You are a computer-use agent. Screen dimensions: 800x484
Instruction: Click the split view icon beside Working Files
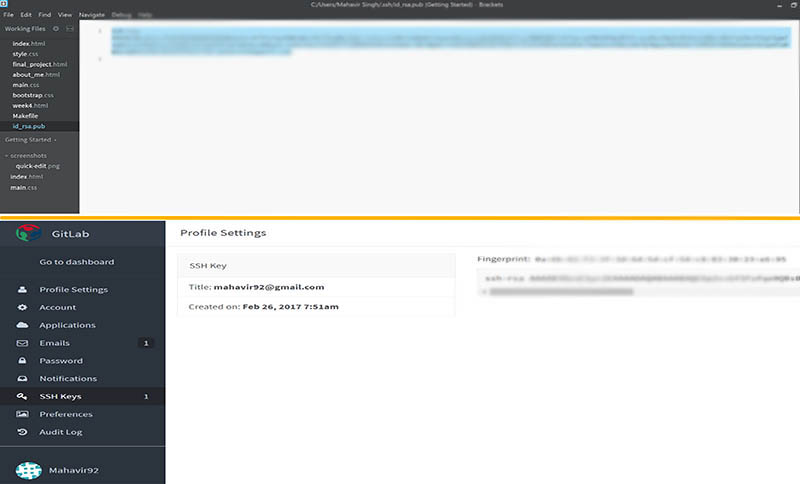70,29
